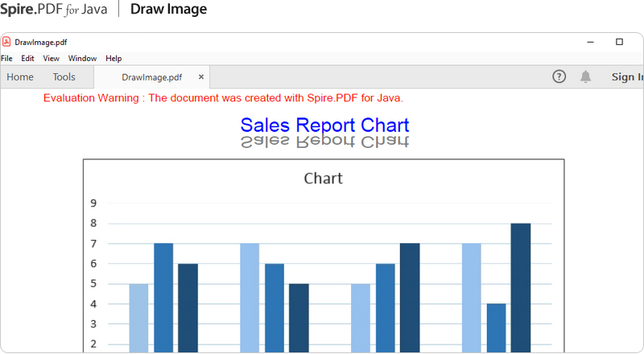
Task: Maximize the Acrobat window
Action: click(619, 42)
